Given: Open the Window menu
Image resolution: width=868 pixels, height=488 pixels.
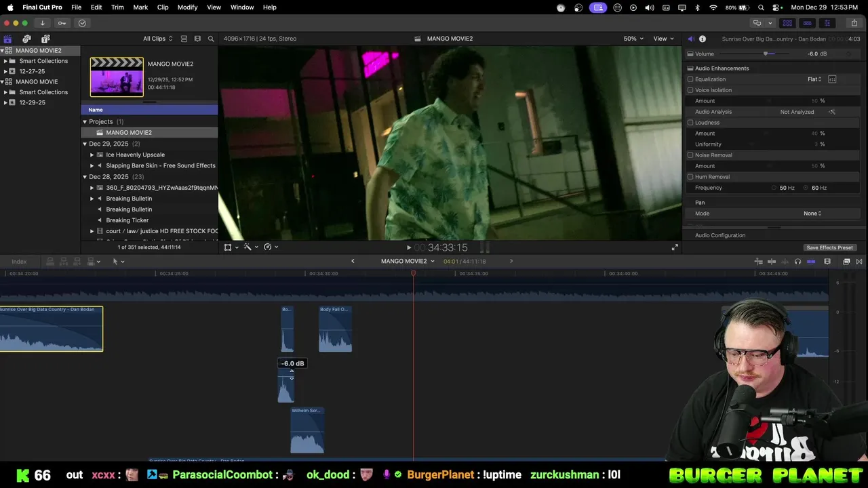Looking at the screenshot, I should pyautogui.click(x=242, y=7).
